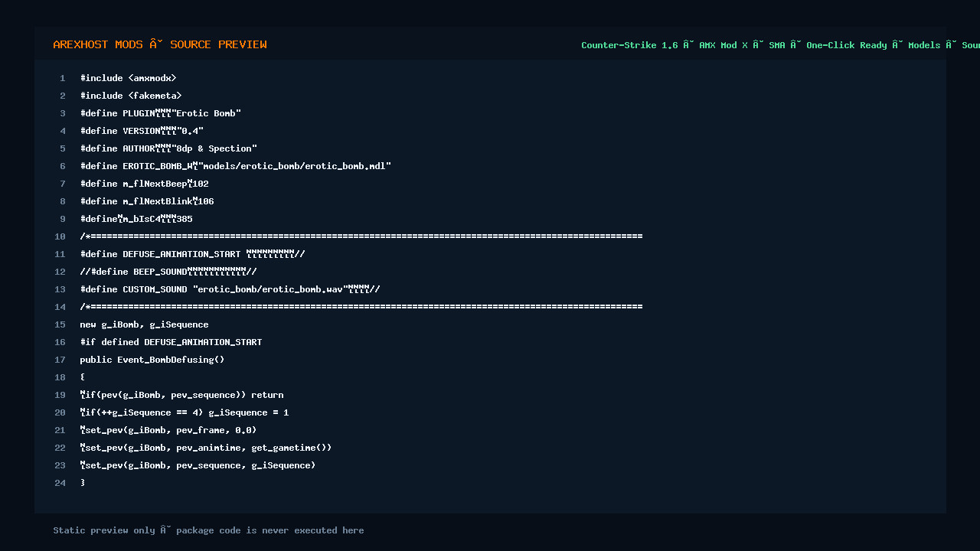980x551 pixels.
Task: Click "AMX Mod X" in the header strip
Action: (x=724, y=45)
